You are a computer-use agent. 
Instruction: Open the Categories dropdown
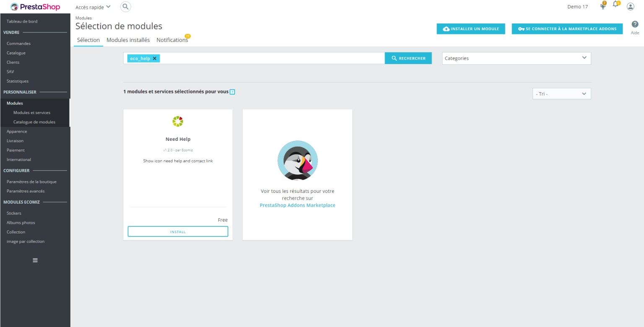pos(517,58)
